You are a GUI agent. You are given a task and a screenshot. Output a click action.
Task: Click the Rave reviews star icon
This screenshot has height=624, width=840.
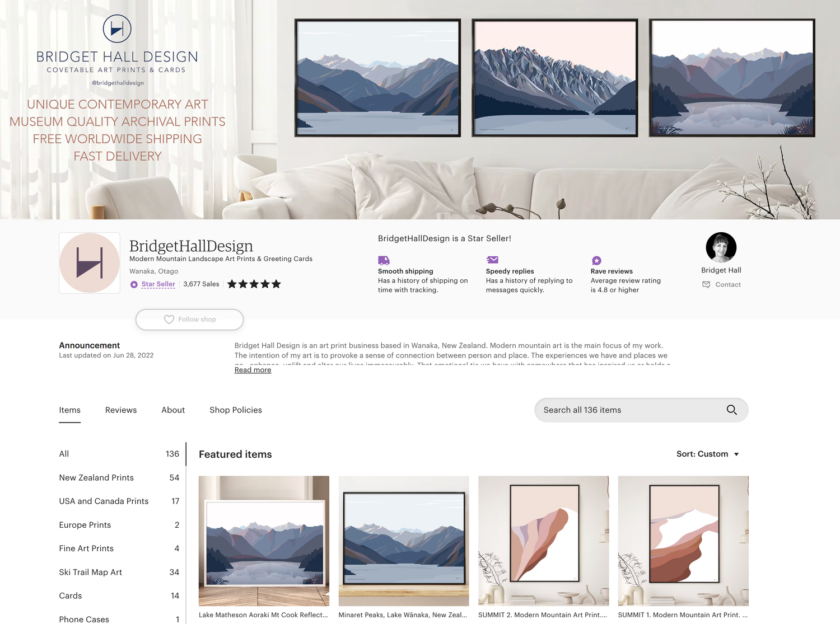pyautogui.click(x=596, y=261)
